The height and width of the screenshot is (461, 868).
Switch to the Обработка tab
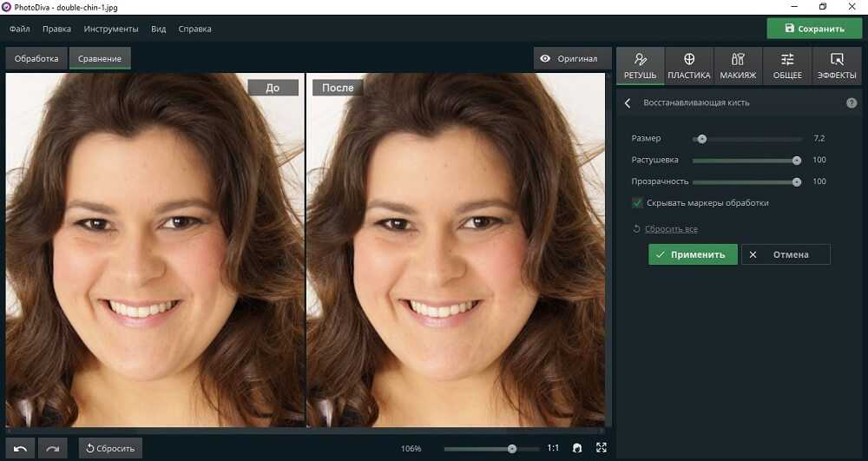click(36, 59)
